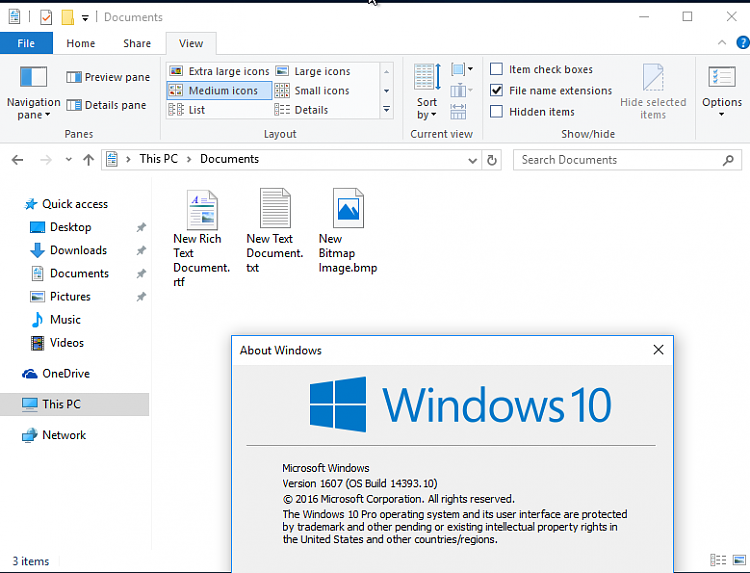Select New Rich Text Document.rtf
The image size is (750, 573).
(x=202, y=238)
